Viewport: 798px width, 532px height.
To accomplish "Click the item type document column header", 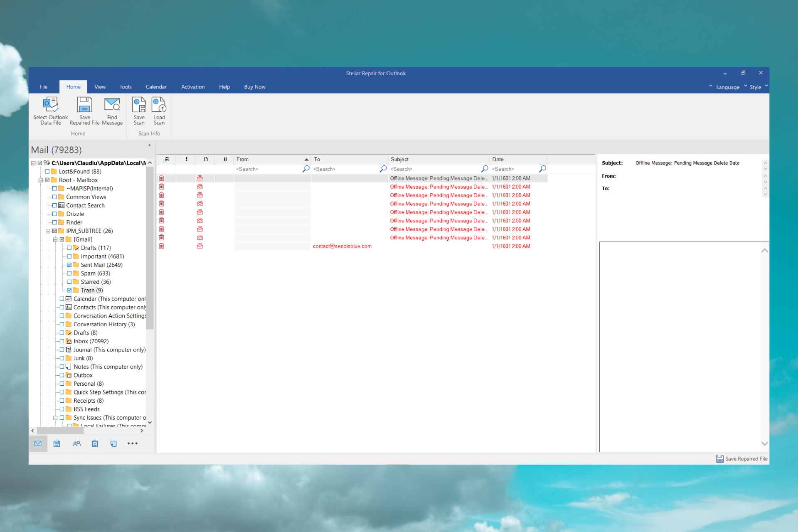I will point(206,159).
